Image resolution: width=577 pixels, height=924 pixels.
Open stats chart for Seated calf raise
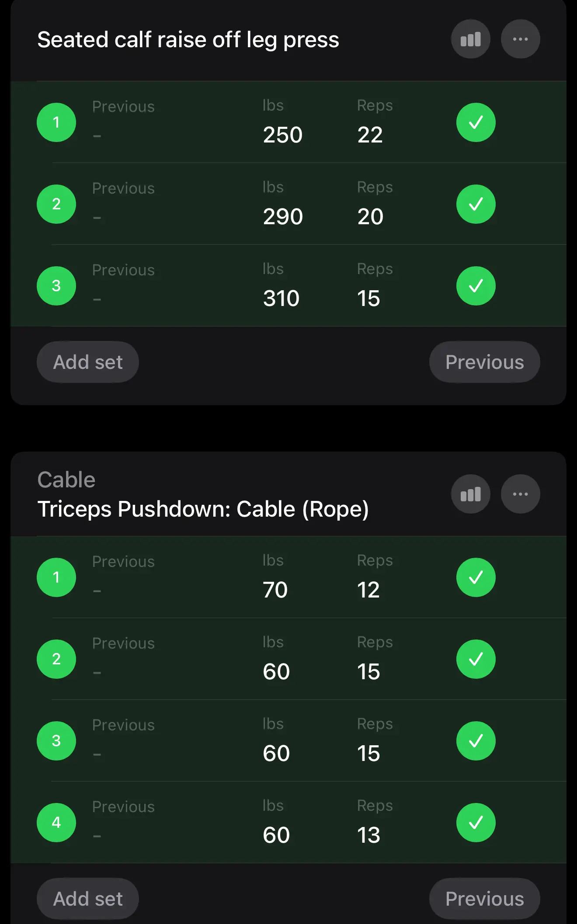tap(470, 39)
